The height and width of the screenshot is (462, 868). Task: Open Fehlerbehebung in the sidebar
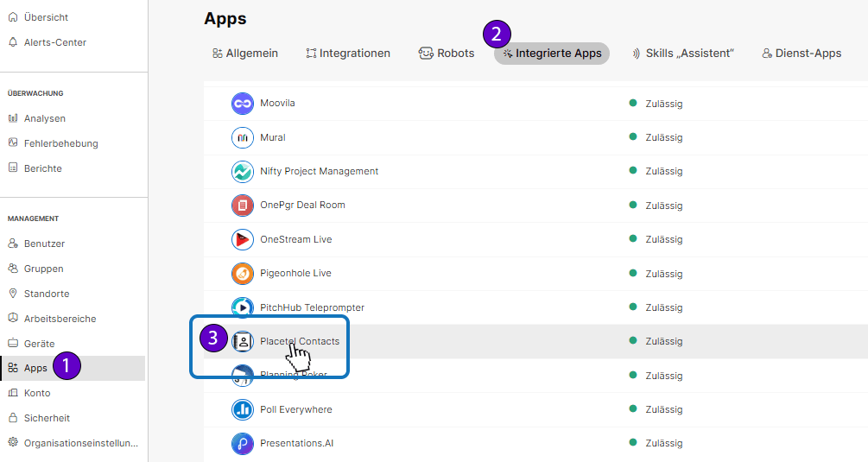[61, 143]
